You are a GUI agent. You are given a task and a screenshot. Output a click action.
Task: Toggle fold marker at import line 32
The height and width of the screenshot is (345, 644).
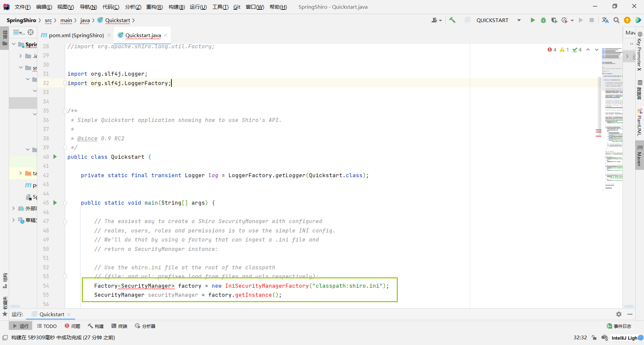pyautogui.click(x=65, y=83)
